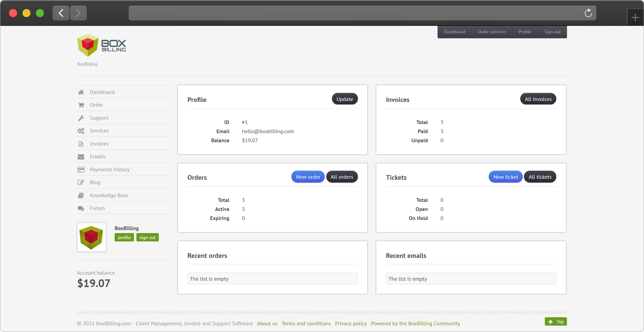Open Services via the gears icon
This screenshot has width=644, height=332.
[81, 131]
